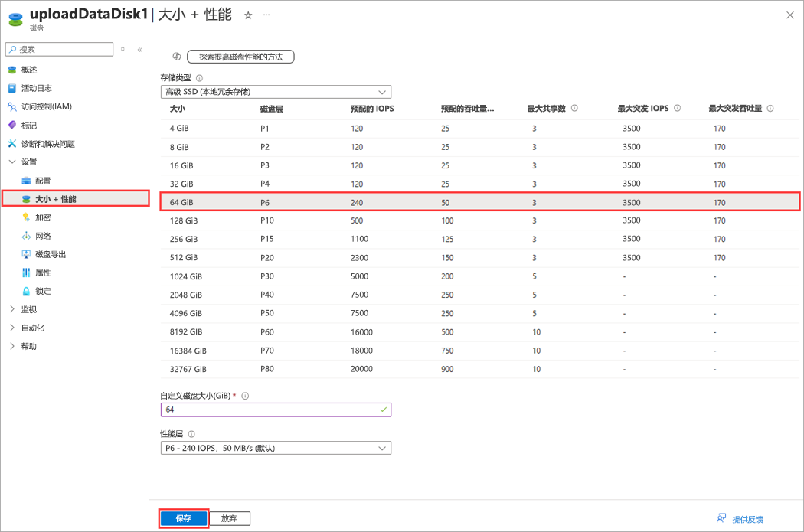Image resolution: width=804 pixels, height=532 pixels.
Task: Select the 4096 GiB P50 row
Action: point(480,313)
